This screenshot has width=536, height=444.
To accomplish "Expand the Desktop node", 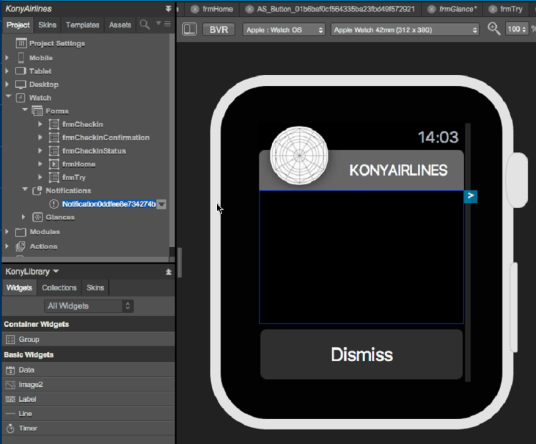I will 7,84.
